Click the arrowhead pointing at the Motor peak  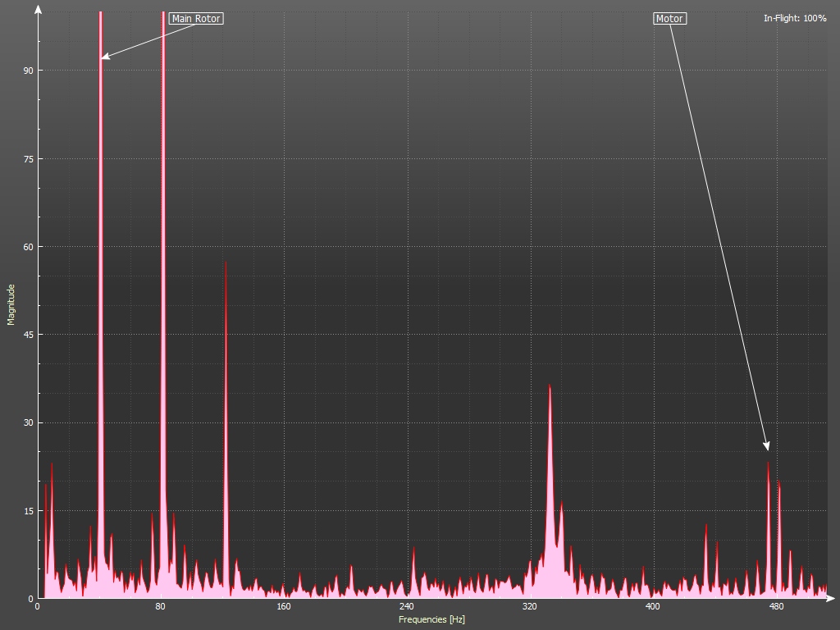(x=767, y=446)
